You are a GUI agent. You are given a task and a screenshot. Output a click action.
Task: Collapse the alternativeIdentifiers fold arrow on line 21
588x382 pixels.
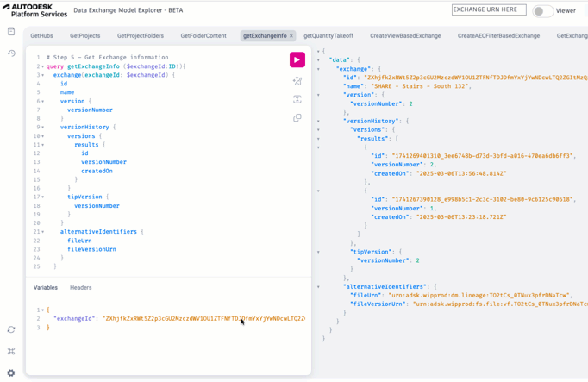point(43,232)
